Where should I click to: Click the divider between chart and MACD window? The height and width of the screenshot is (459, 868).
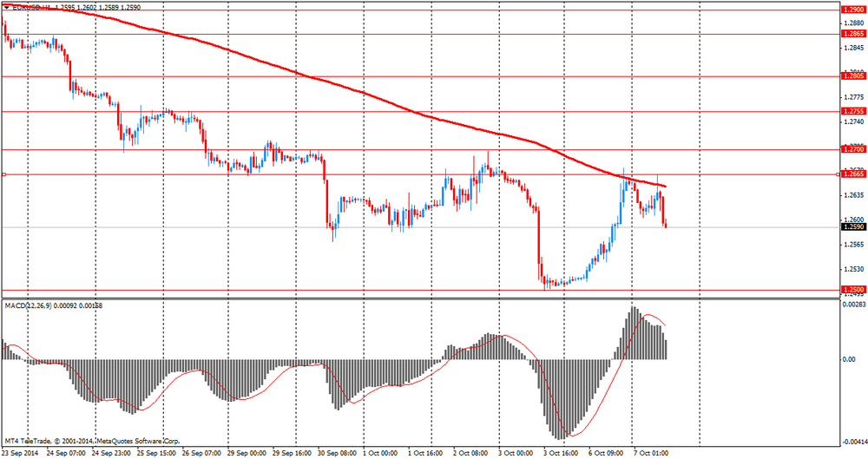point(421,299)
